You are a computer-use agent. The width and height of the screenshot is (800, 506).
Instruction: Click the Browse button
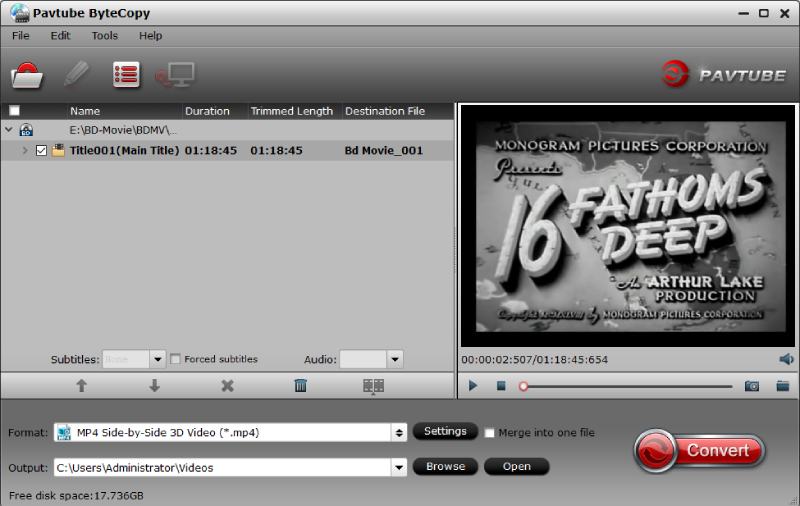[x=445, y=466]
